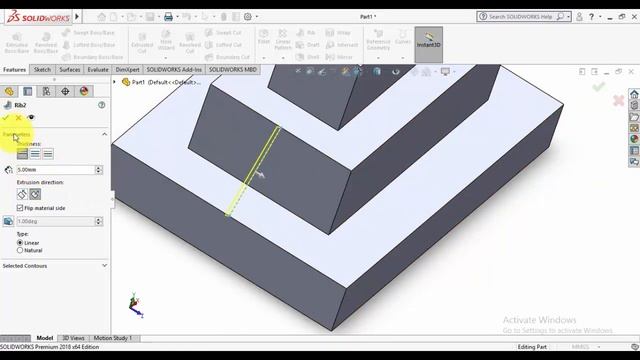Switch to the Features tab
The height and width of the screenshot is (360, 640).
click(x=14, y=70)
